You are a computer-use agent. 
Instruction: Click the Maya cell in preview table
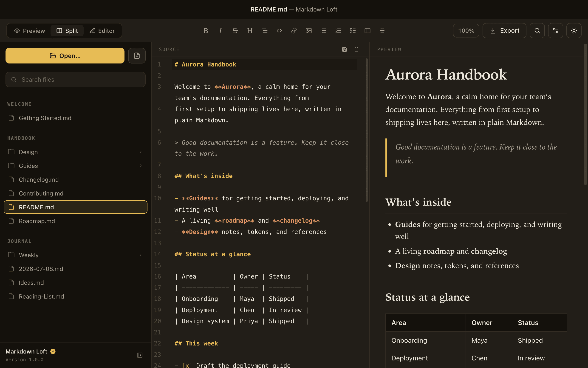point(489,340)
